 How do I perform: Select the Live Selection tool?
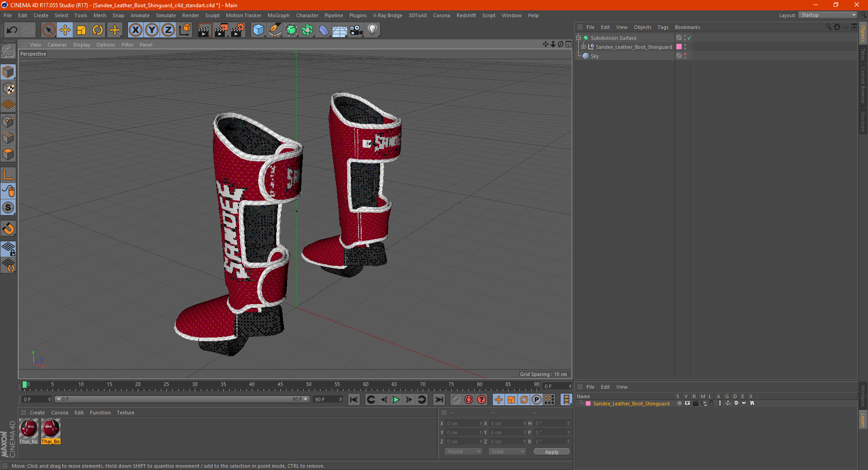[48, 30]
